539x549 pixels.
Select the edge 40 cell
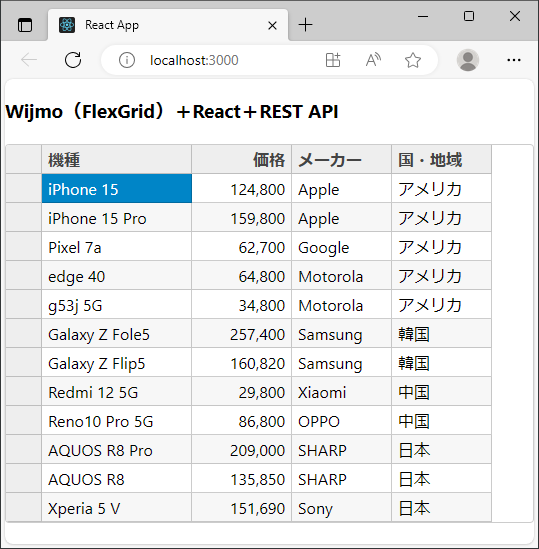click(117, 276)
